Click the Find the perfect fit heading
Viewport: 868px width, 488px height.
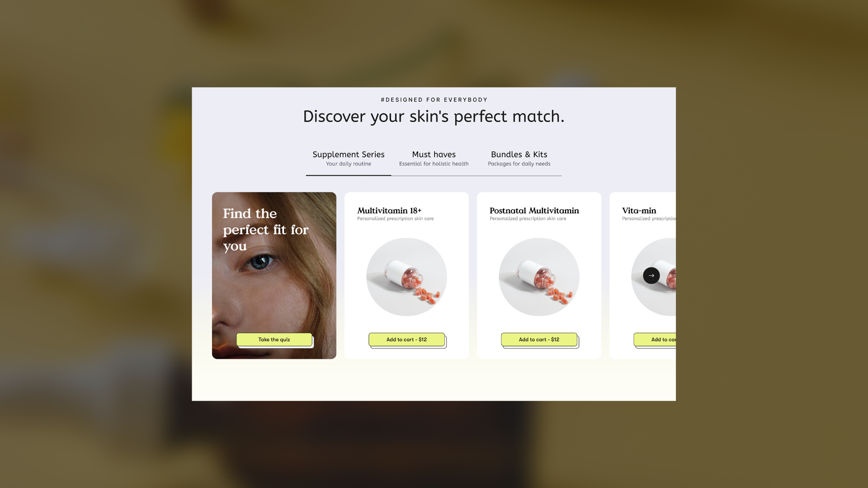tap(265, 230)
